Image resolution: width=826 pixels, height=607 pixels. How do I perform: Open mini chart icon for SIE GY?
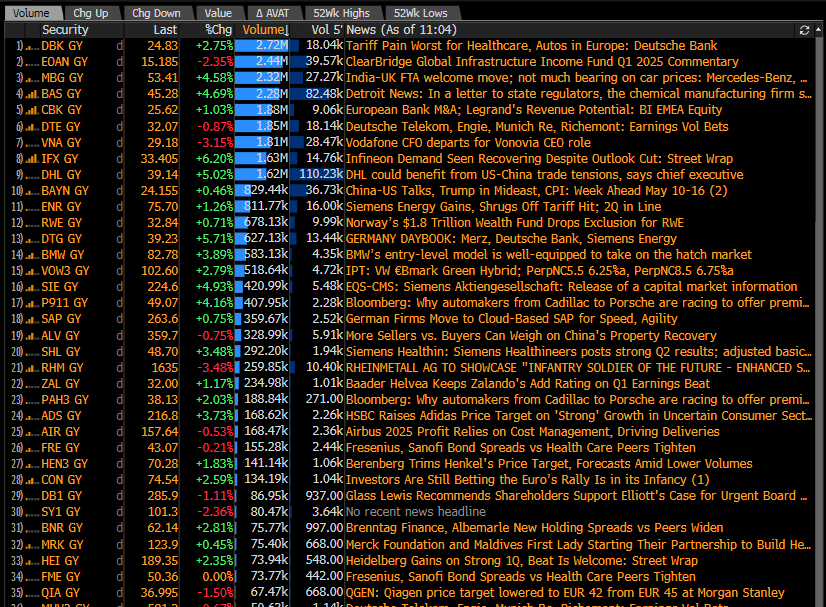(x=32, y=287)
